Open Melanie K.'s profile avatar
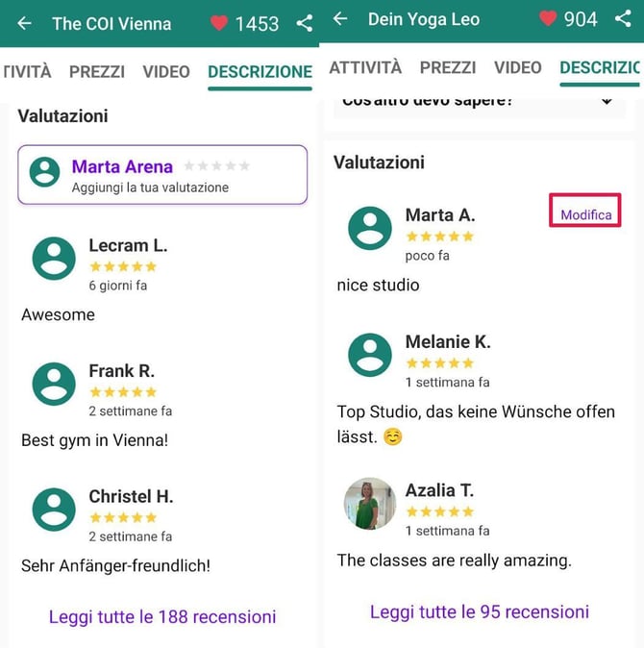This screenshot has width=644, height=648. [370, 355]
